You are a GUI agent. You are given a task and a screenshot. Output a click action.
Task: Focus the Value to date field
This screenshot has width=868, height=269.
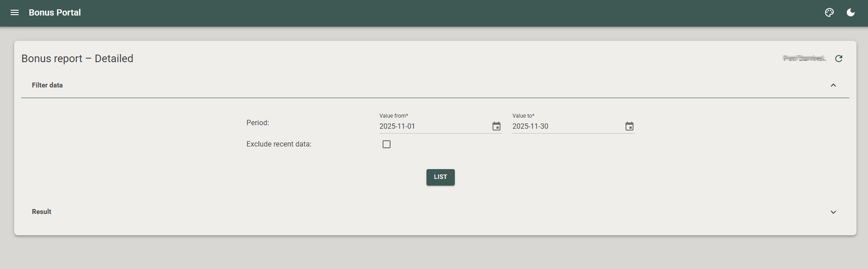565,127
